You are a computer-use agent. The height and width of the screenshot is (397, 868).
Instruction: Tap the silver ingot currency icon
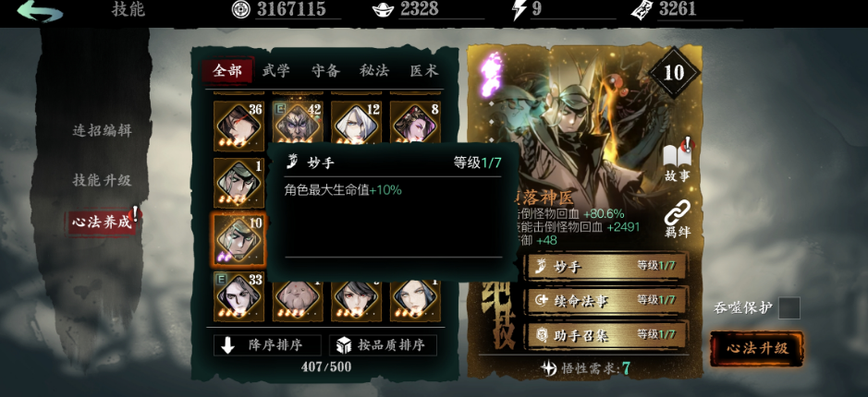tap(384, 10)
